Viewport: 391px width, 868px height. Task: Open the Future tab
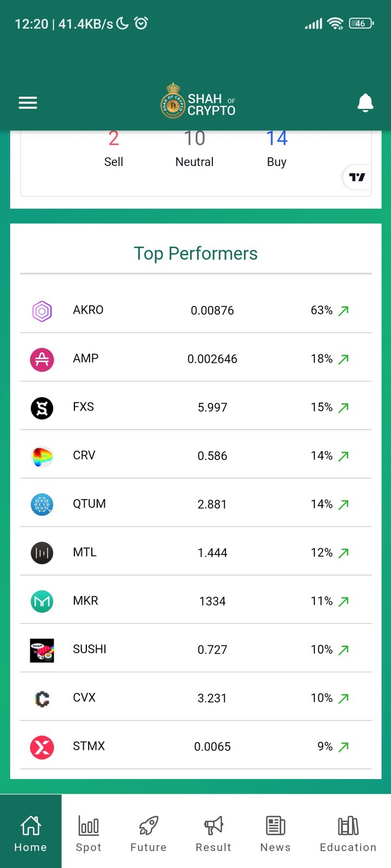coord(148,833)
